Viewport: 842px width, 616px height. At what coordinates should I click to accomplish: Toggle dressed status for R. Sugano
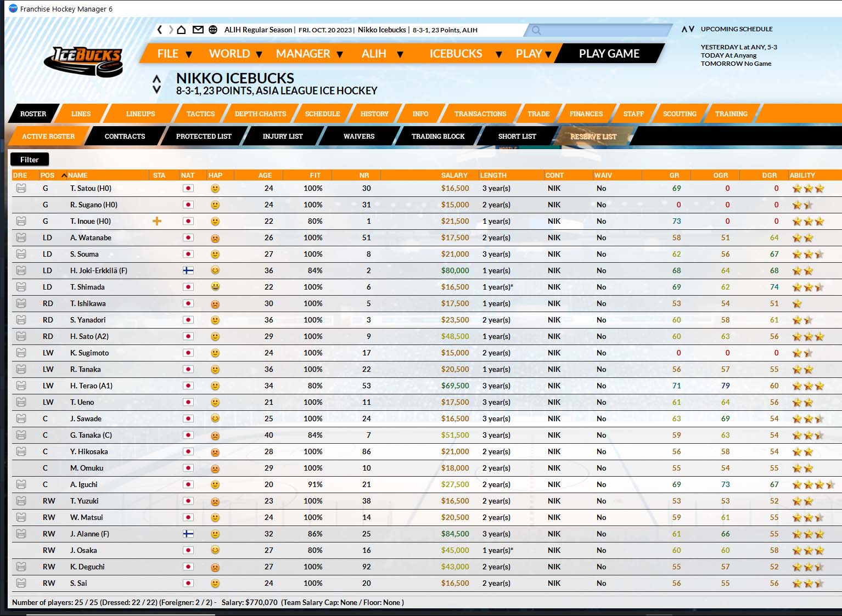[21, 205]
